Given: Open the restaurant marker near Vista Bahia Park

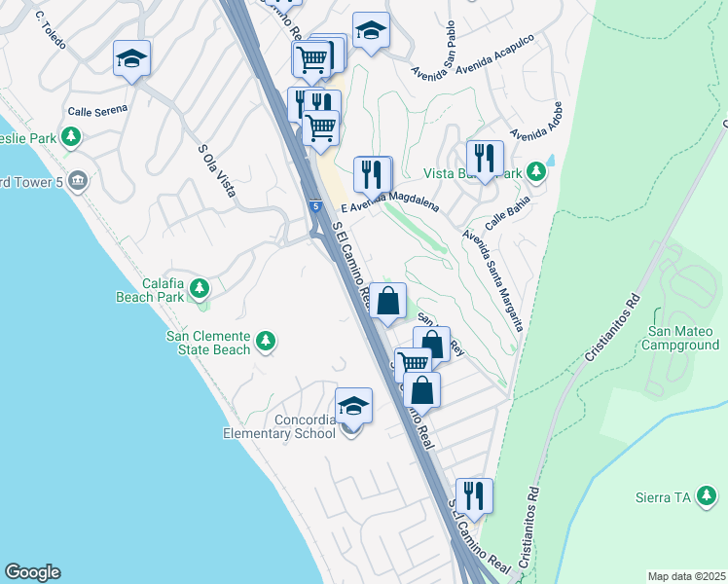Looking at the screenshot, I should click(x=486, y=160).
